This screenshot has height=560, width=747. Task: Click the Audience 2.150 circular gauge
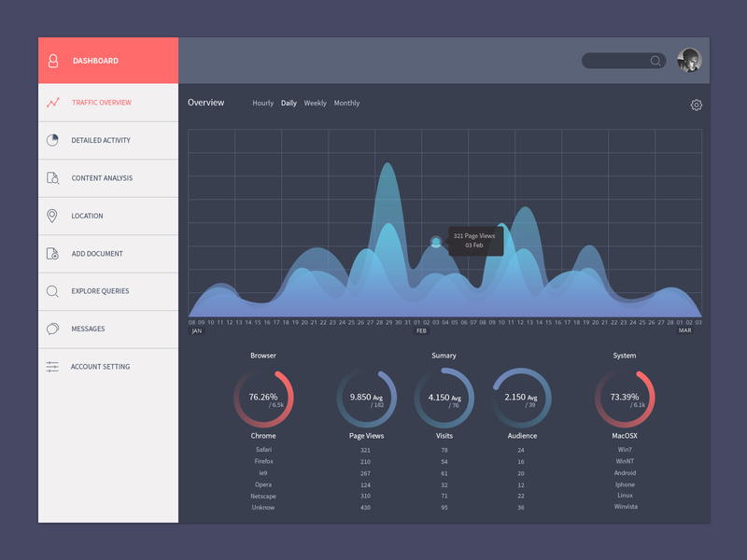(522, 399)
